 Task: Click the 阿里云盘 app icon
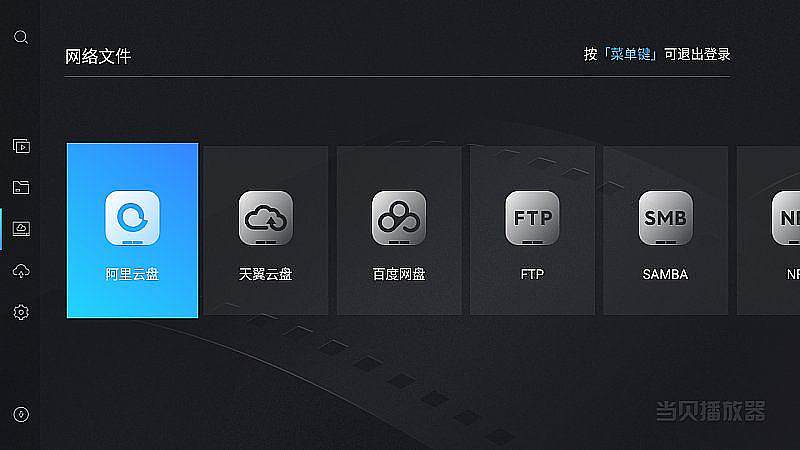pos(132,218)
